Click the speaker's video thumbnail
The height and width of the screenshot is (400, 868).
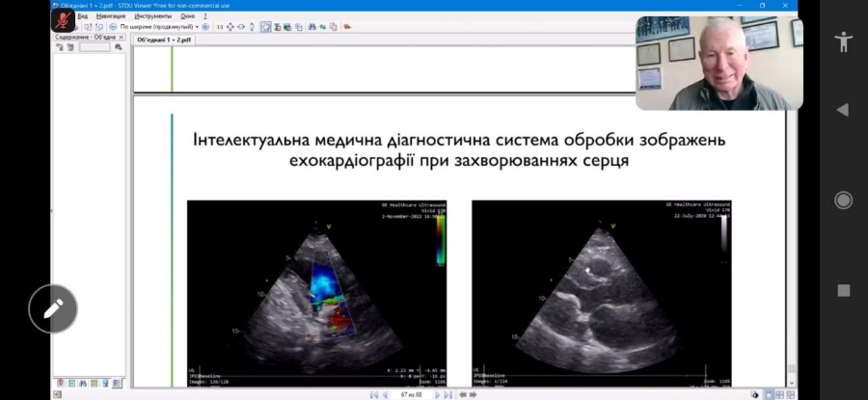[x=719, y=63]
